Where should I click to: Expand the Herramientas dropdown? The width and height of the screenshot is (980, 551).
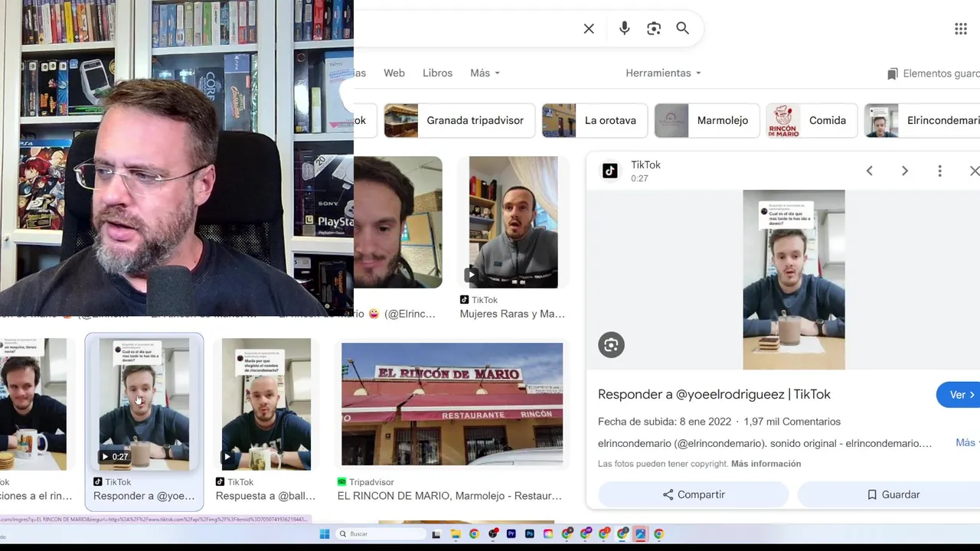663,73
